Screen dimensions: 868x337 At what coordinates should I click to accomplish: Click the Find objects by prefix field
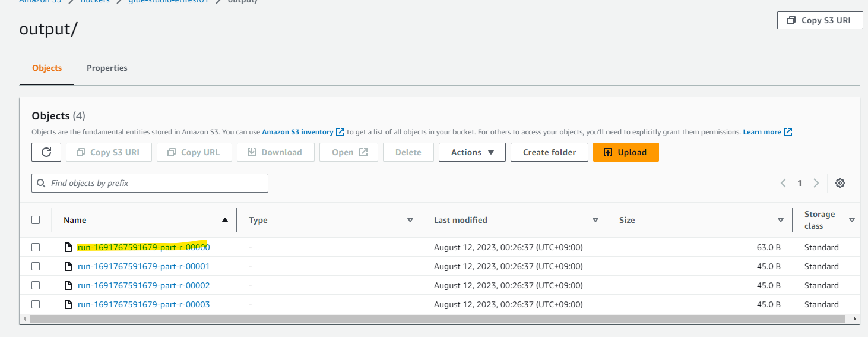pos(150,183)
